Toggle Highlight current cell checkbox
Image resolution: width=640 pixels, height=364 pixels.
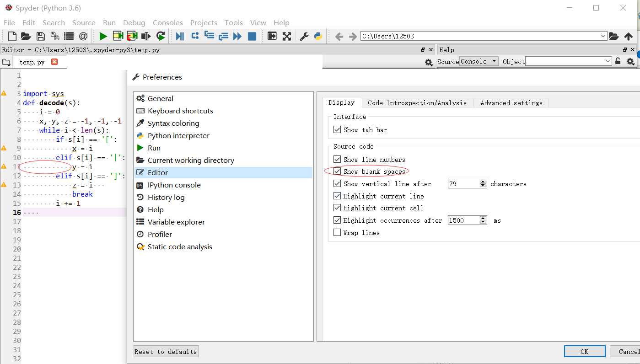tap(337, 208)
